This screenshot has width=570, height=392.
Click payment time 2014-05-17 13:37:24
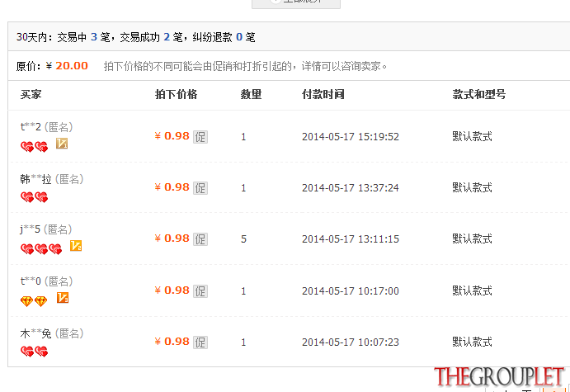click(351, 188)
